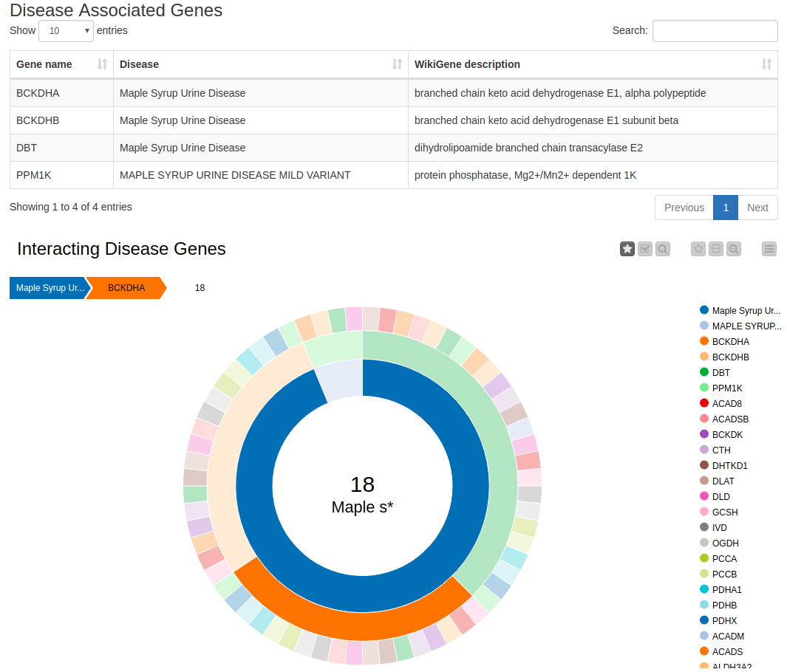The image size is (787, 672).
Task: Click PPM1K gene name cell
Action: (x=62, y=175)
